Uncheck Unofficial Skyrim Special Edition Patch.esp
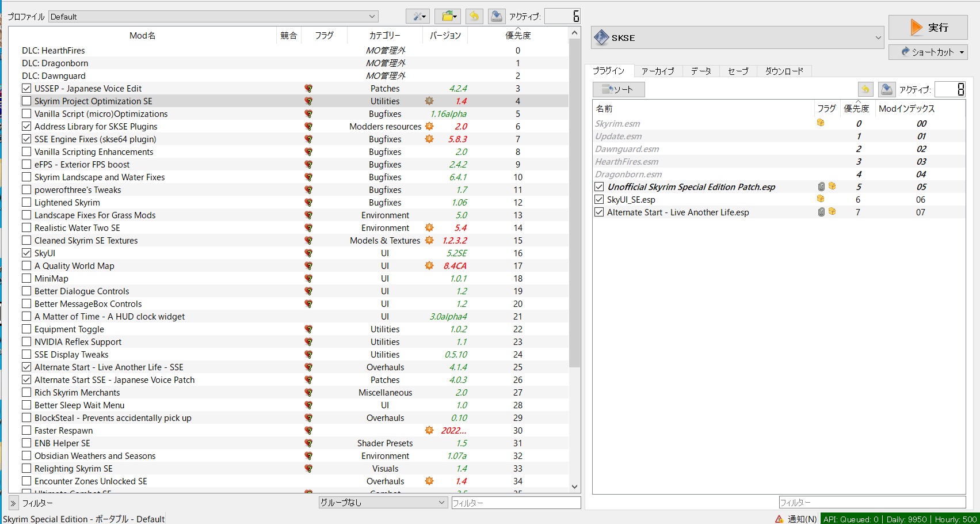Viewport: 980px width, 524px height. (x=599, y=187)
